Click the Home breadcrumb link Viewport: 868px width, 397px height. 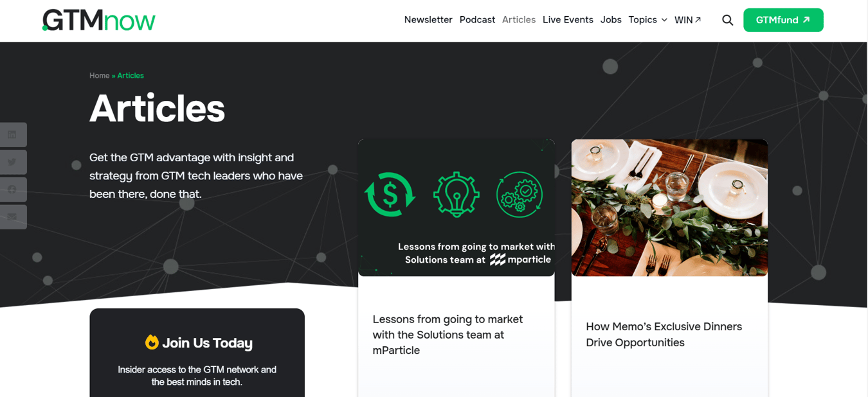tap(99, 76)
